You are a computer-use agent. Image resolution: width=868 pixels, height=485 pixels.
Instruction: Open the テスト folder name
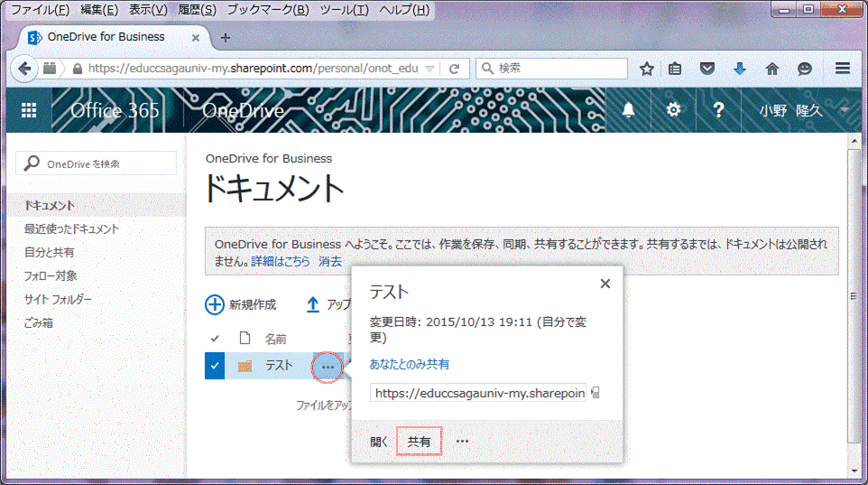pos(279,366)
